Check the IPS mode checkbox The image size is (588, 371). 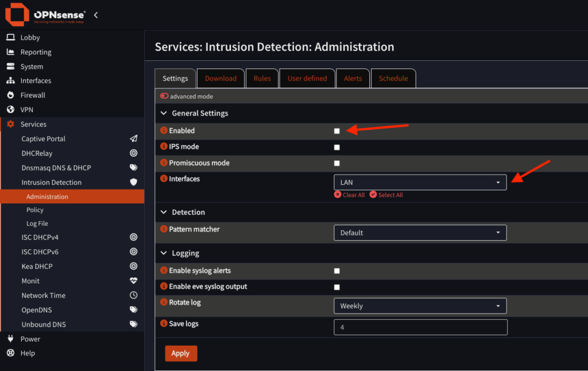point(336,147)
